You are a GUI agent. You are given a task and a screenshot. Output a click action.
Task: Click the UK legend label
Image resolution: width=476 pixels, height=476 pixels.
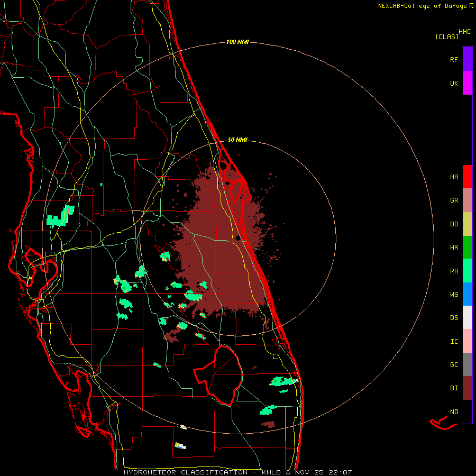[x=454, y=84]
